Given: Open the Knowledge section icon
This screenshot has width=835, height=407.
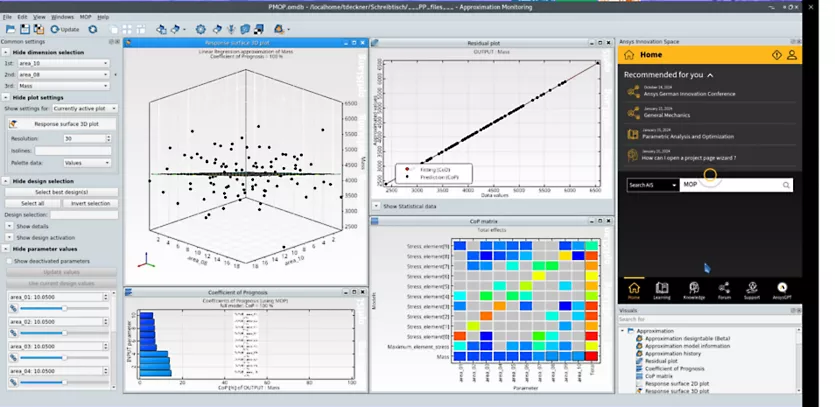Looking at the screenshot, I should (x=693, y=290).
